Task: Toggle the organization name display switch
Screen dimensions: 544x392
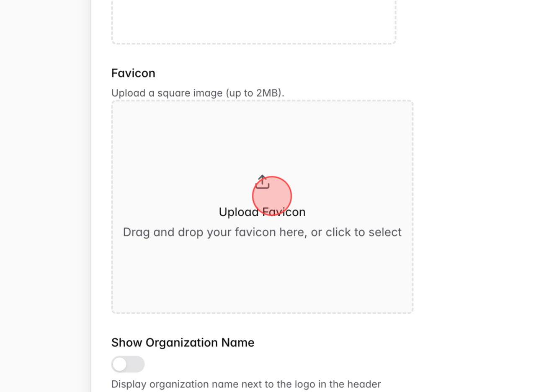Action: [x=128, y=364]
